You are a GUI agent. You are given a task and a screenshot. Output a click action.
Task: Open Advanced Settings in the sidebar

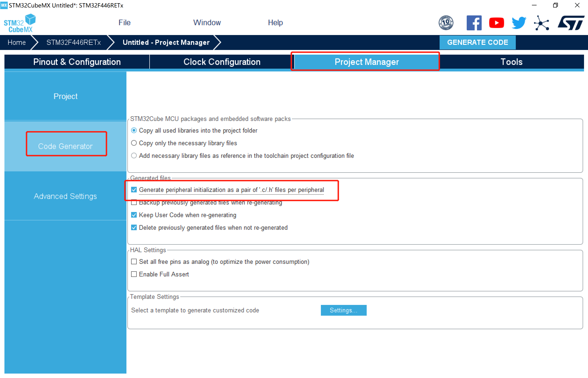(x=65, y=196)
